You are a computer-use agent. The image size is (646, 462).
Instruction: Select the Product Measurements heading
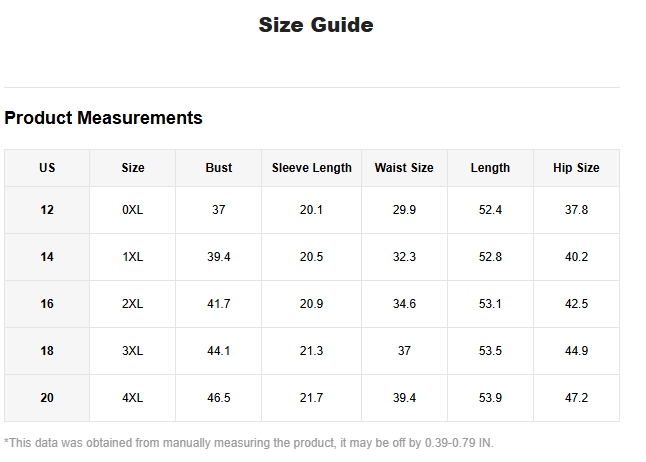click(x=103, y=118)
